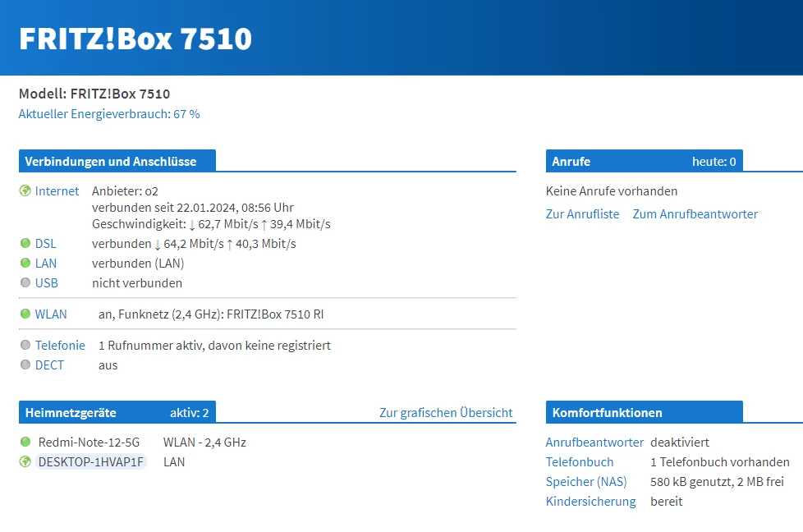The height and width of the screenshot is (532, 803).
Task: Click the DSL 64,2 Mbit/s speed text
Action: point(194,244)
